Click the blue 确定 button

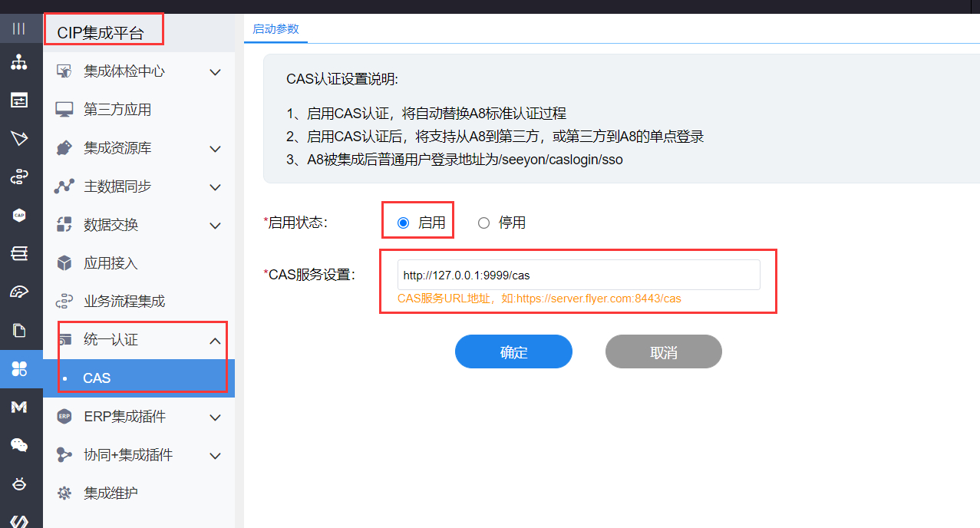[x=513, y=351]
